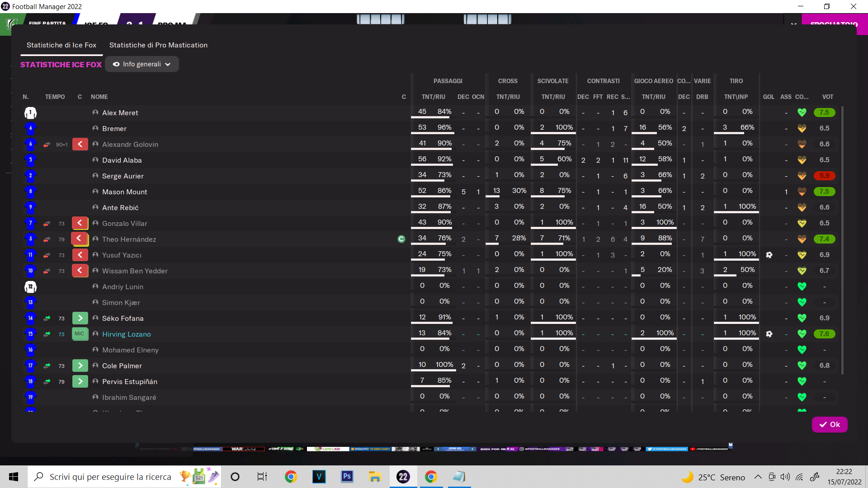
Task: Click the goal ball icon for Hirving Lozano
Action: pyautogui.click(x=769, y=334)
